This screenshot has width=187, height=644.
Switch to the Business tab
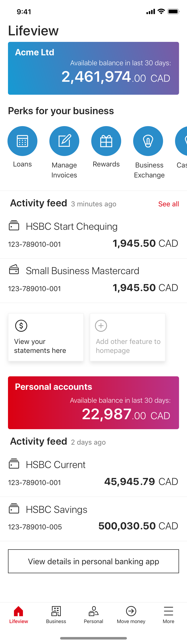[56, 615]
